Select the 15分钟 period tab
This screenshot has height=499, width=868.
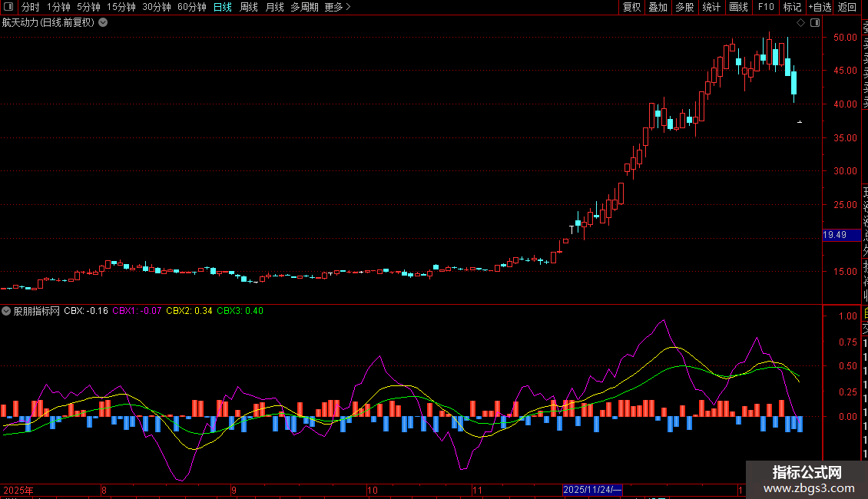click(x=121, y=7)
